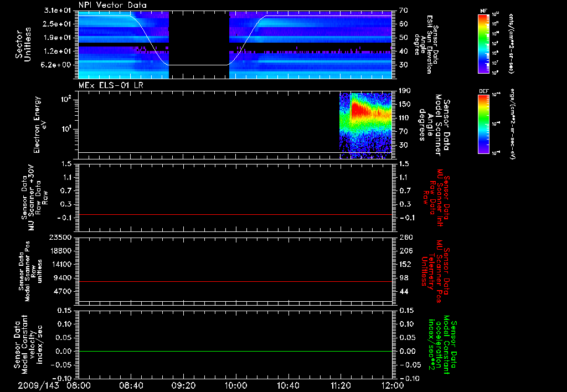This screenshot has height=392, width=567.
Task: Click the "2009/143" date label
Action: tap(38, 385)
